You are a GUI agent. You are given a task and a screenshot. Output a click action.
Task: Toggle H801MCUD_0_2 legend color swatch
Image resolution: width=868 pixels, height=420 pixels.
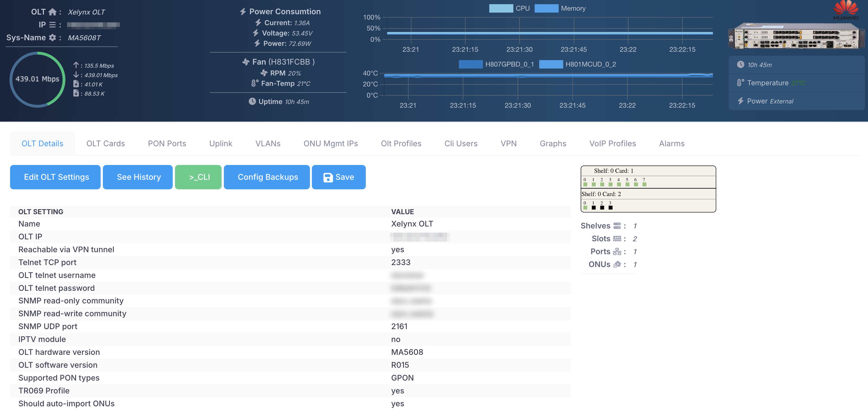[x=551, y=64]
